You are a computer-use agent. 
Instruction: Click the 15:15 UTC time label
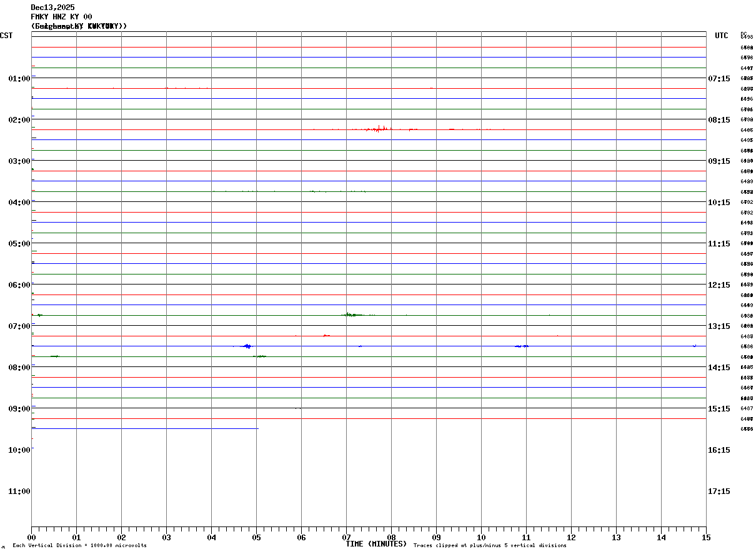[x=719, y=408]
